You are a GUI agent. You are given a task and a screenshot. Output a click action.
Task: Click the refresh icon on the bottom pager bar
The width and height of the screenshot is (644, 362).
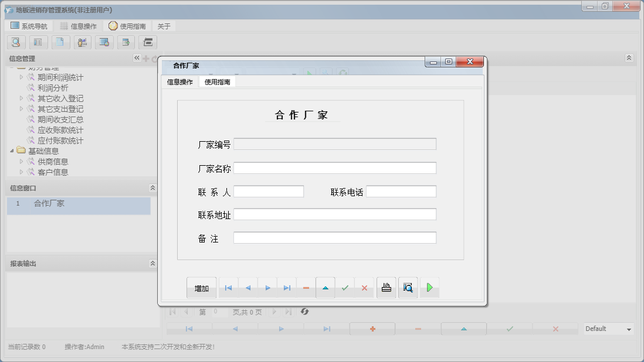click(304, 312)
